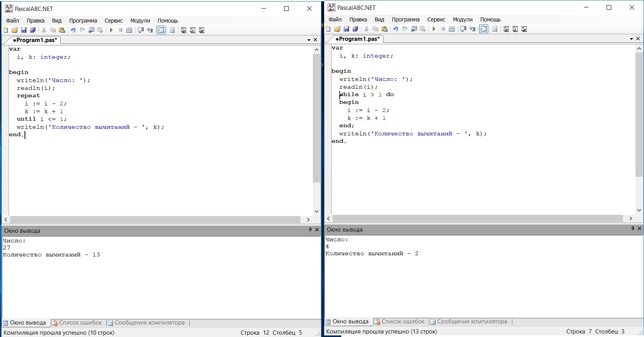This screenshot has height=337, width=644.
Task: Close Program1.pas document tab in while-loop window
Action: tap(638, 39)
